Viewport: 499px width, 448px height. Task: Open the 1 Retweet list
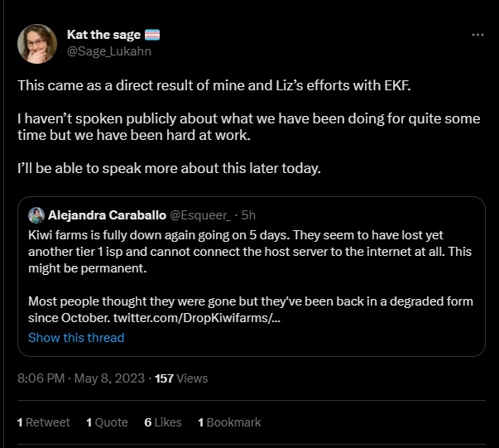43,422
